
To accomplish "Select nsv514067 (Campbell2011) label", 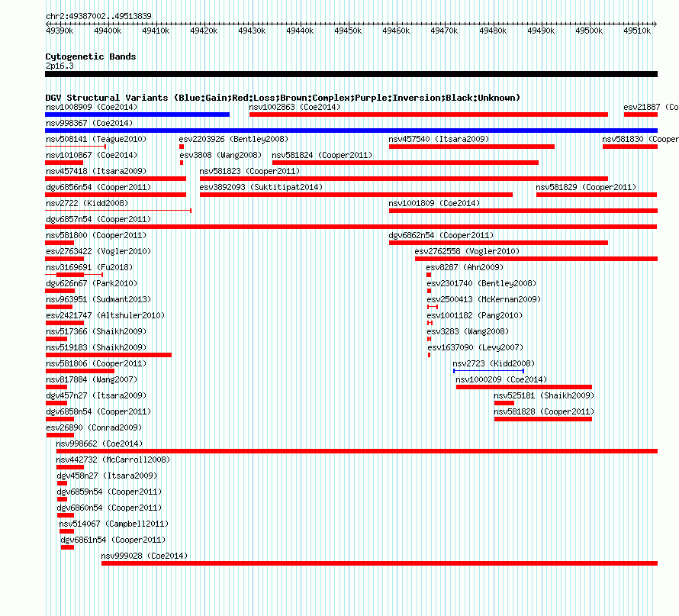I will click(x=114, y=524).
